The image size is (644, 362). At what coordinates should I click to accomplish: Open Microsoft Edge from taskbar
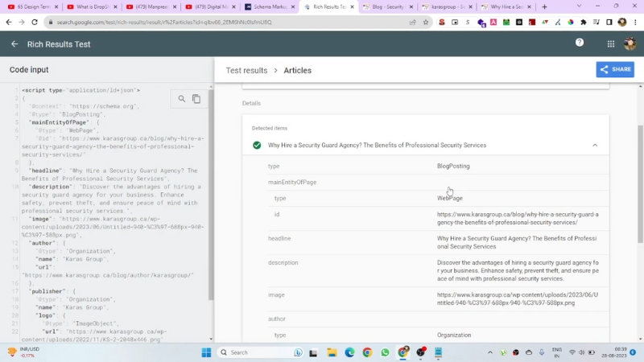pos(349,352)
